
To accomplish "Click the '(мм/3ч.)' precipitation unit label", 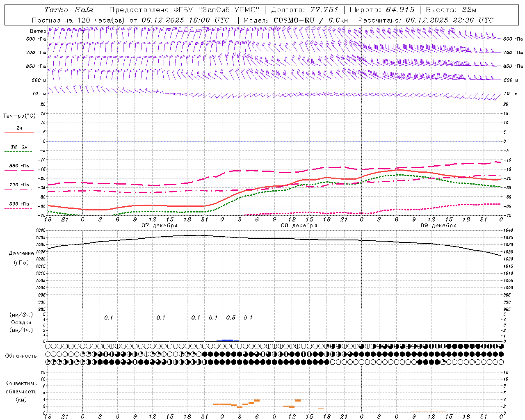I will pyautogui.click(x=21, y=315).
